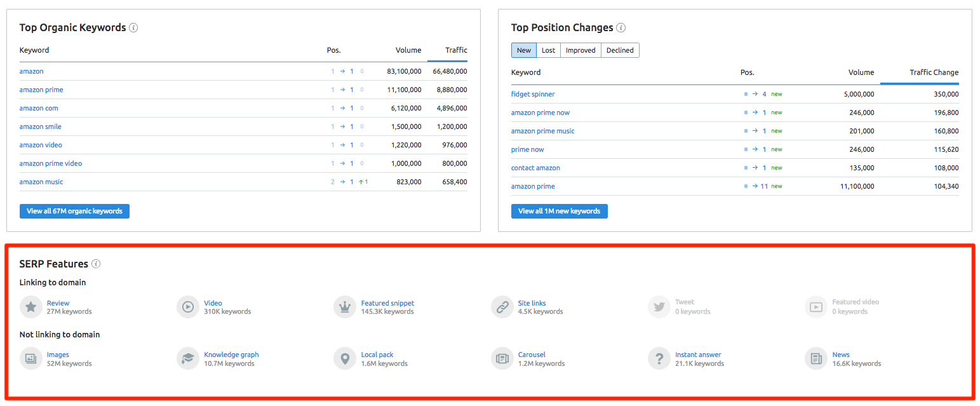Screen dimensions: 980x406
Task: Open the fidget spinner keyword link
Action: pos(533,94)
